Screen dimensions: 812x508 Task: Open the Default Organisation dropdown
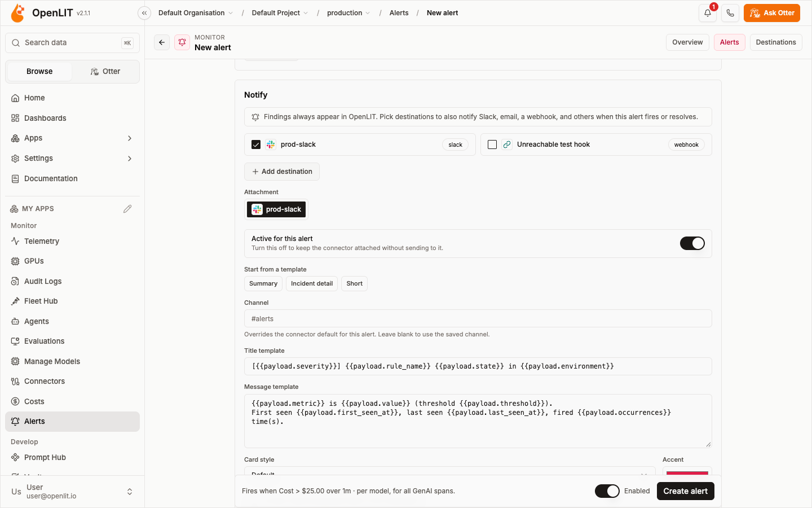pos(195,13)
